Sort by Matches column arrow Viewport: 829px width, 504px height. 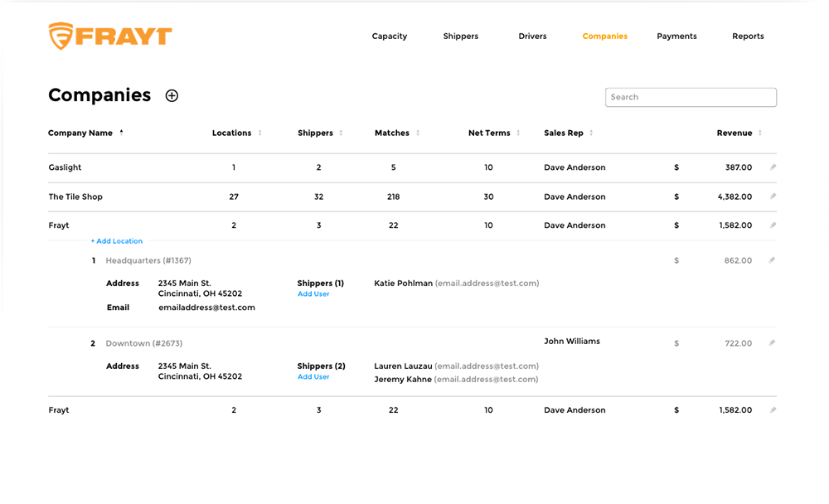click(418, 133)
